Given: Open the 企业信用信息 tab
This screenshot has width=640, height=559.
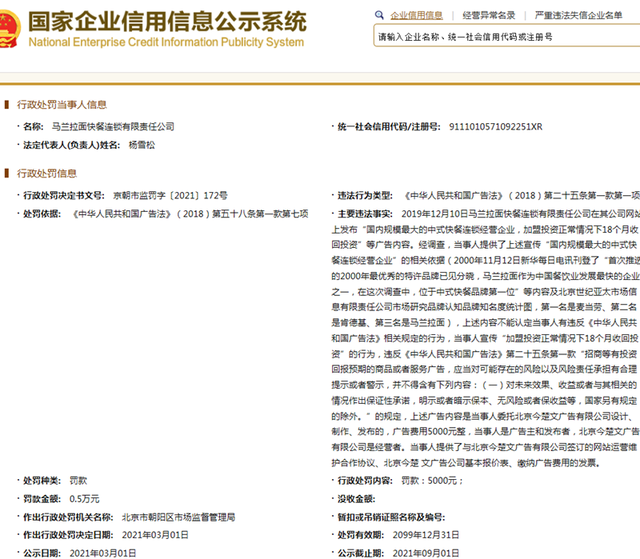Looking at the screenshot, I should pos(416,16).
